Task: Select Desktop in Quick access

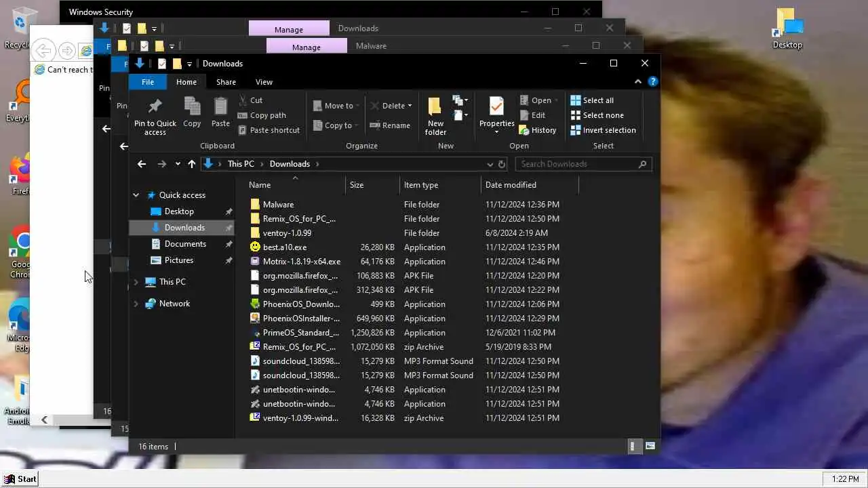Action: (x=179, y=211)
